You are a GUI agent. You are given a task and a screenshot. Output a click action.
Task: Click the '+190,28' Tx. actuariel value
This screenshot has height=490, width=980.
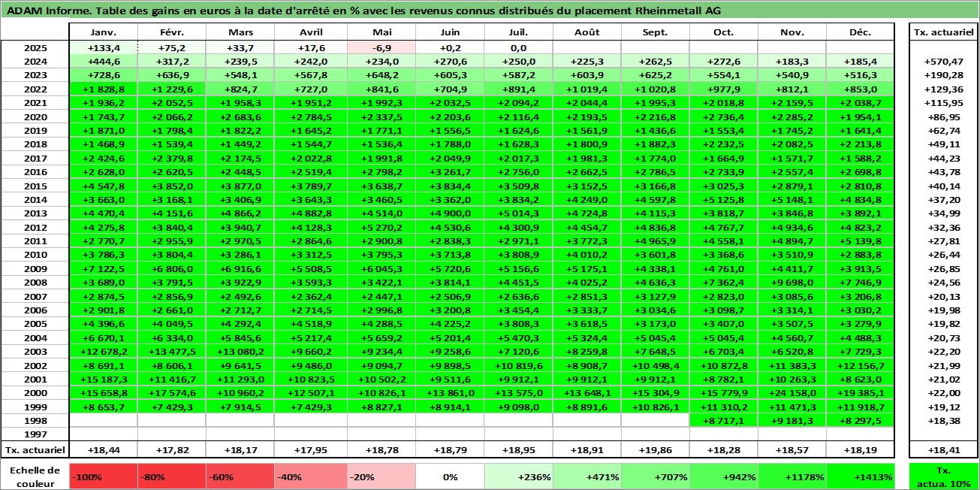pos(942,75)
